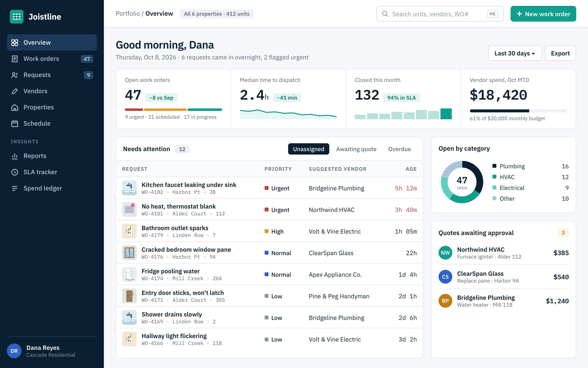
Task: Click the Vendors pencil icon
Action: pyautogui.click(x=15, y=91)
